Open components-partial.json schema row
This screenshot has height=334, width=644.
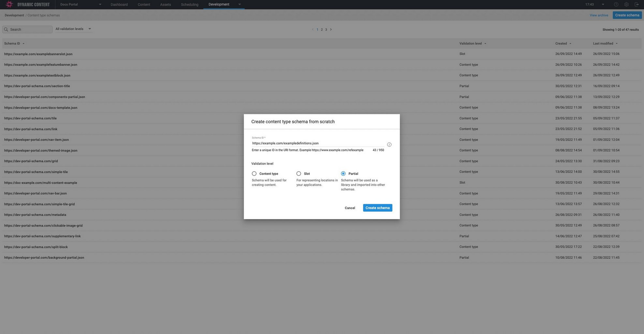pos(322,97)
